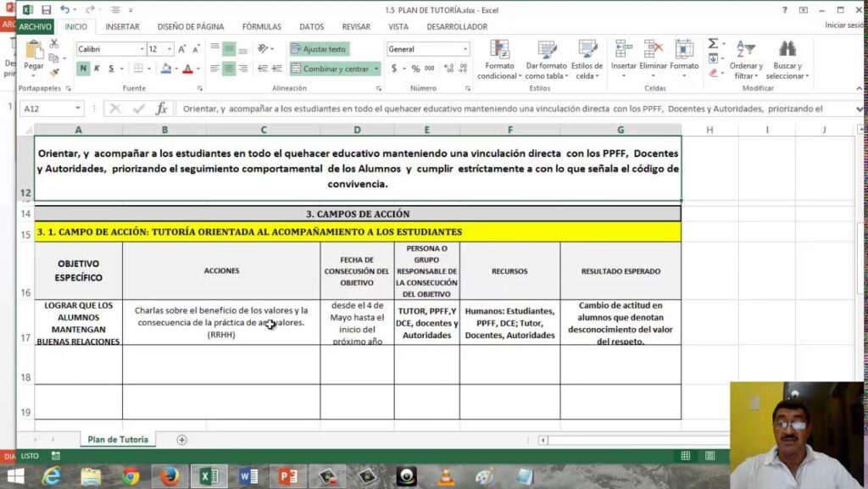
Task: Toggle Ajustar texto wrapping
Action: click(x=319, y=49)
